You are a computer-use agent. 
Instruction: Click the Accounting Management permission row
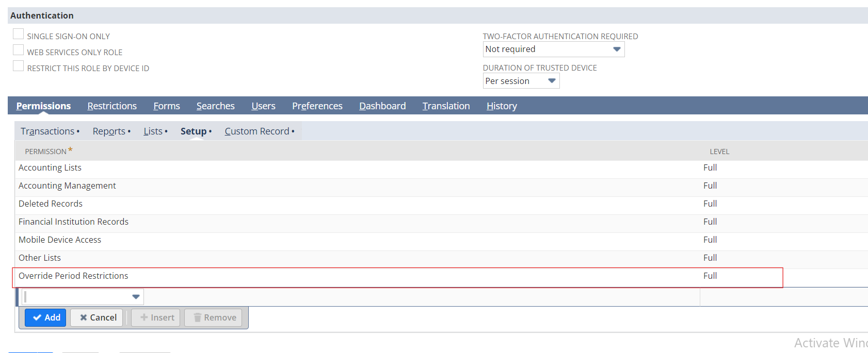tap(67, 186)
